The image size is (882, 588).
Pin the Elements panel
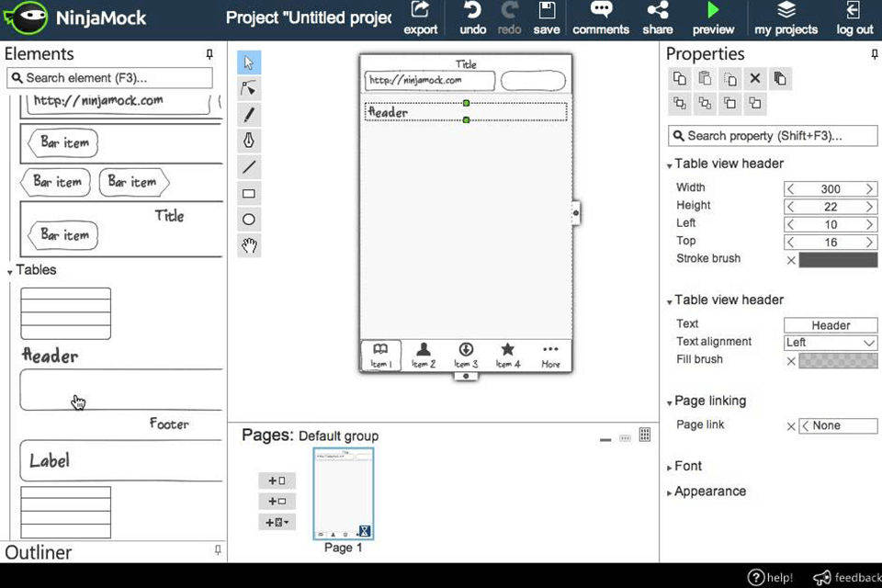tap(209, 54)
